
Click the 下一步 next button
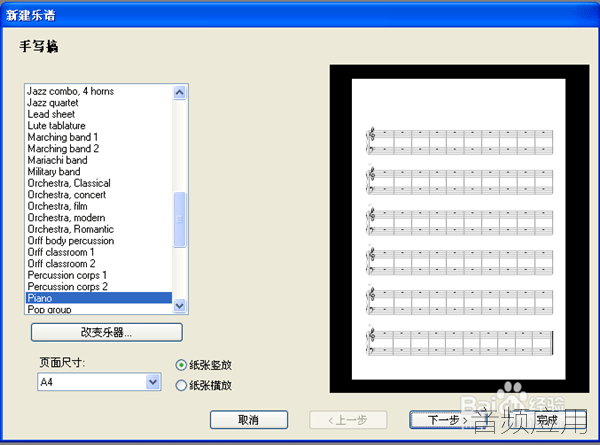pyautogui.click(x=448, y=420)
